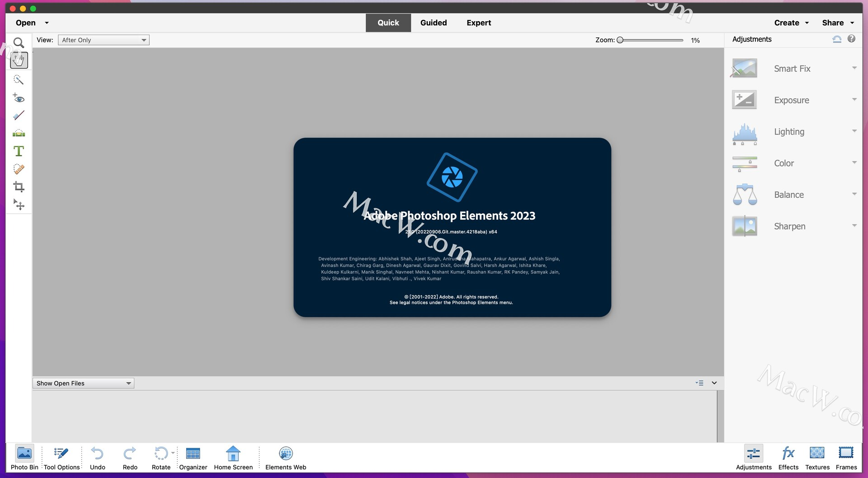Show the Adjustments panel button
868x478 pixels.
tap(754, 458)
